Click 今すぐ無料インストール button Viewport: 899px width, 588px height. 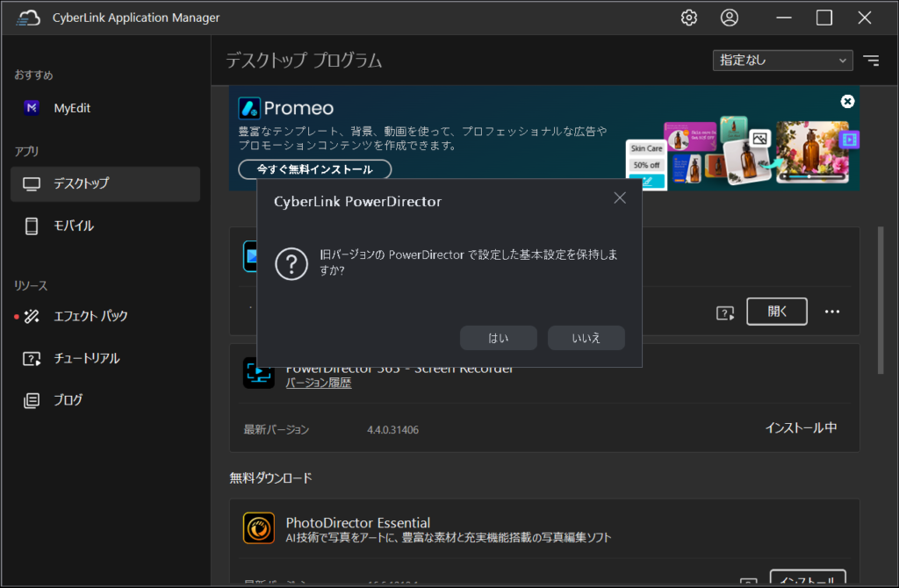pos(315,169)
